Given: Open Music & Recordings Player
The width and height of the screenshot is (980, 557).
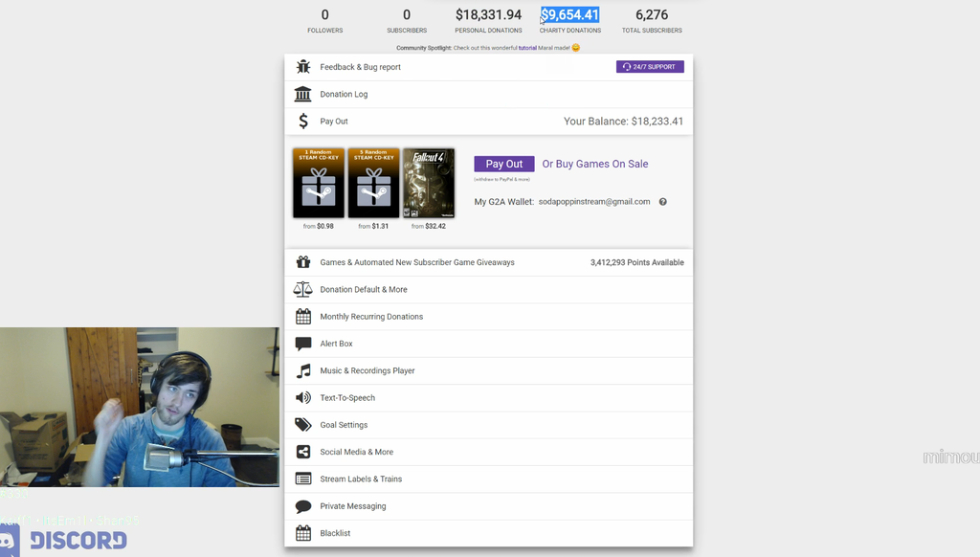Looking at the screenshot, I should 489,370.
